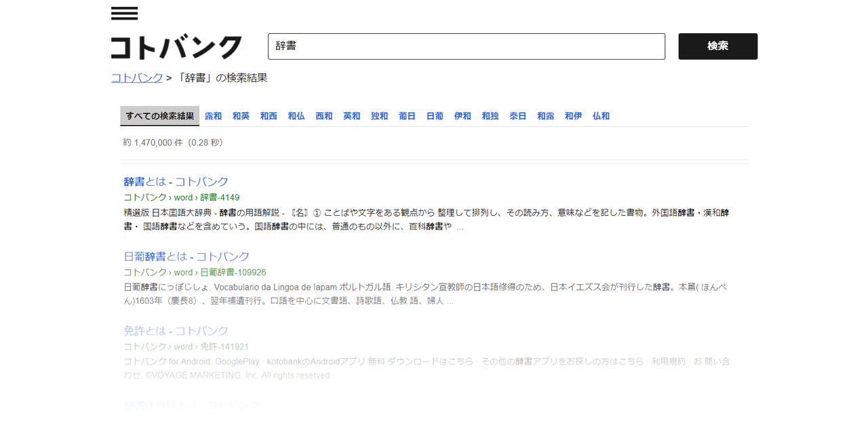Switch to the 泰日 tab
This screenshot has height=422, width=868.
[x=518, y=116]
